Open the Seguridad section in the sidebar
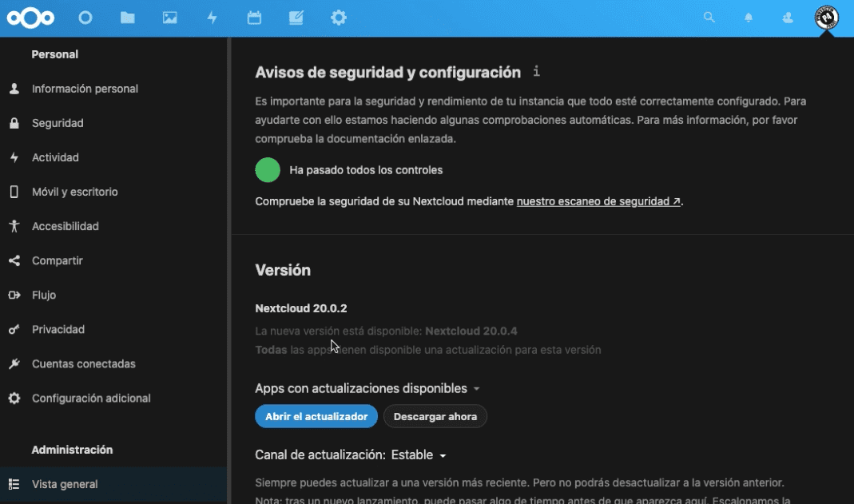Viewport: 854px width, 504px height. coord(58,123)
